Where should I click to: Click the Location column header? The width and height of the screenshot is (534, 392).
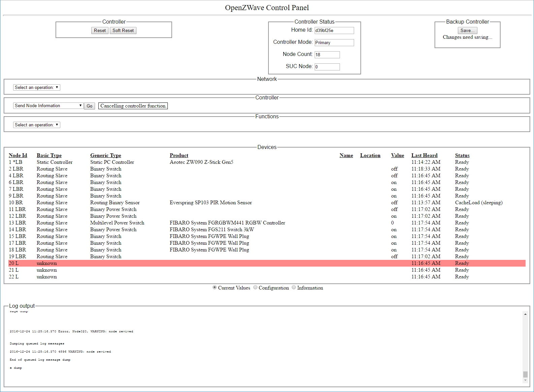(370, 155)
